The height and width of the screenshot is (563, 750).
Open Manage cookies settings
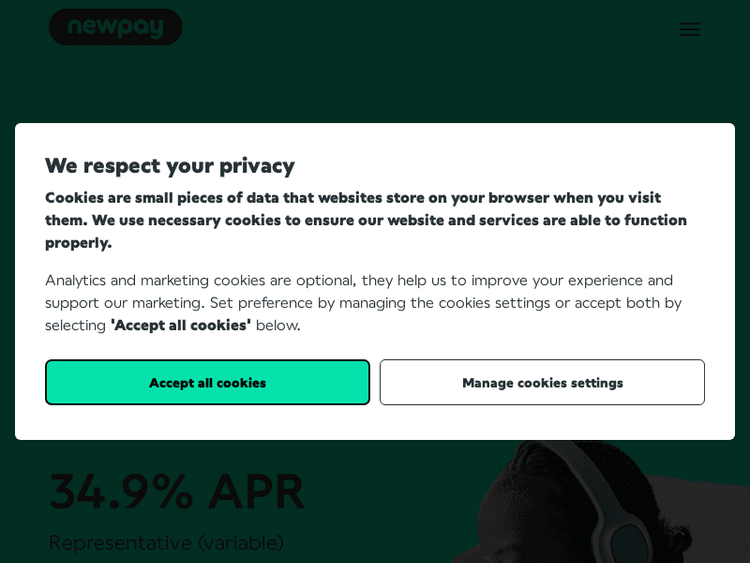pyautogui.click(x=542, y=382)
